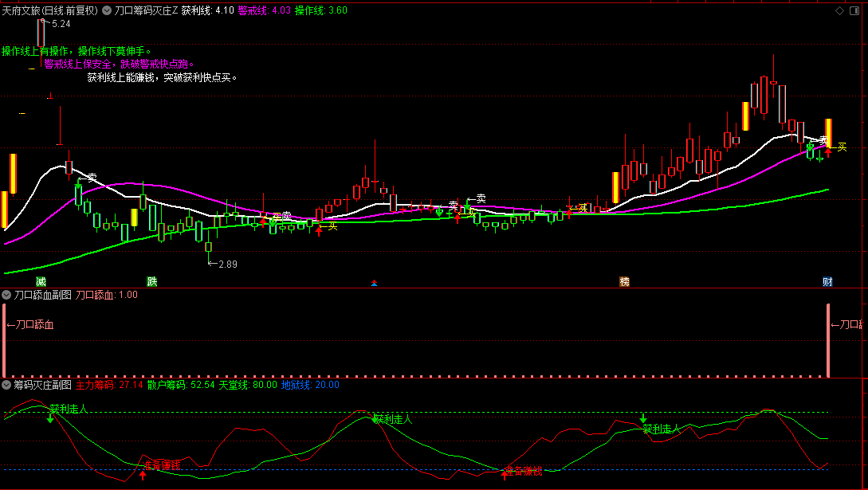This screenshot has height=490, width=868.
Task: Click the 减 event marker on timeline
Action: point(41,282)
